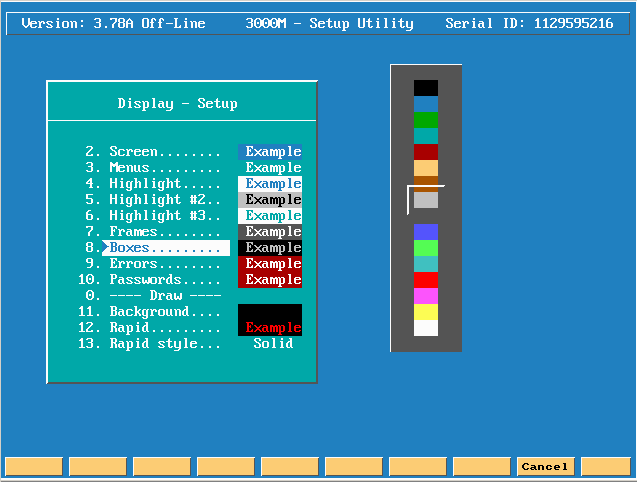The width and height of the screenshot is (637, 482).
Task: Select the dark red palette swatch
Action: pos(426,152)
